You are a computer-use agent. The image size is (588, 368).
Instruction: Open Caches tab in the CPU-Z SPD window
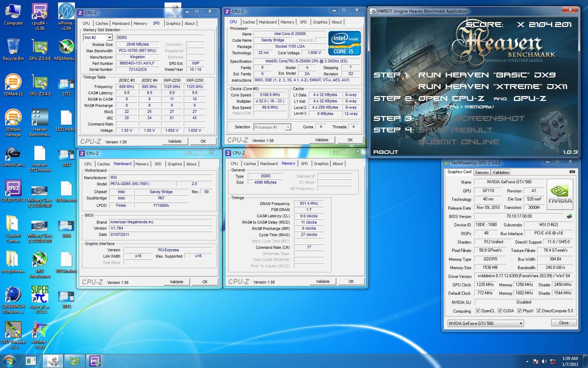point(102,24)
